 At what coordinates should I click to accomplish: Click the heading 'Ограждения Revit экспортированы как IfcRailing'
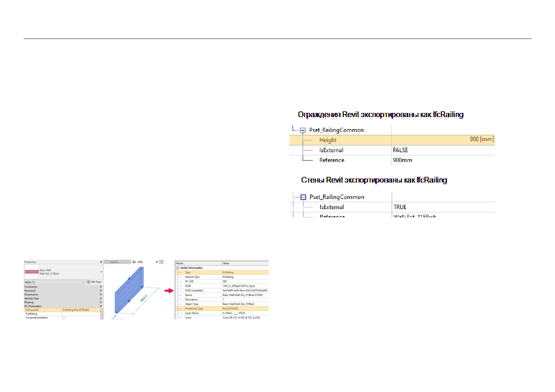click(x=380, y=115)
